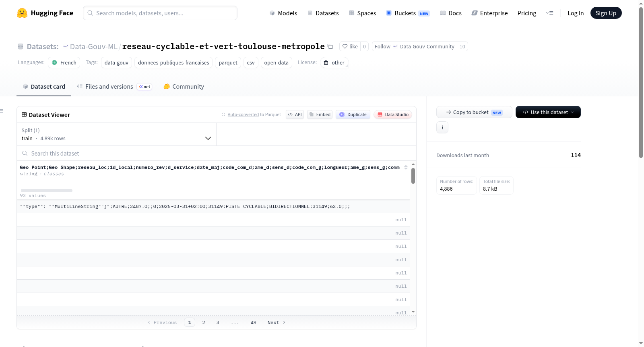Click the Hugging Face logo
This screenshot has width=644, height=347.
[45, 13]
